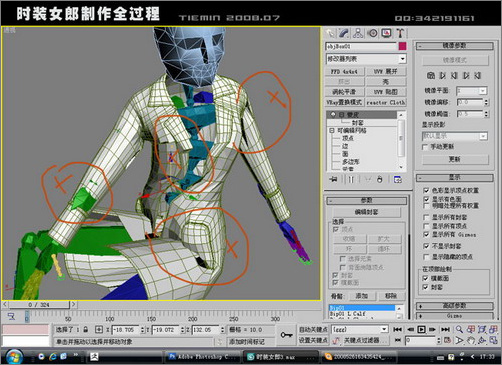The width and height of the screenshot is (502, 365).
Task: Toggle 显示所有 Gizmos checkbox
Action: (426, 234)
